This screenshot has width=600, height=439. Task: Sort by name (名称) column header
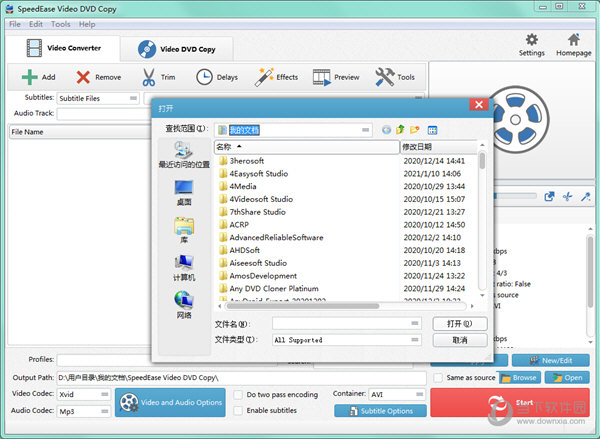click(307, 147)
